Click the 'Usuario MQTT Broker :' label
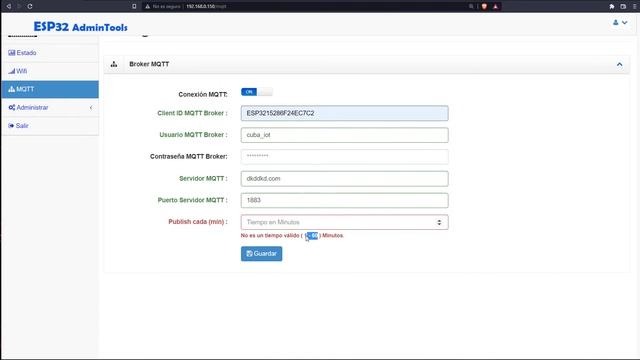This screenshot has height=360, width=640. pos(193,135)
